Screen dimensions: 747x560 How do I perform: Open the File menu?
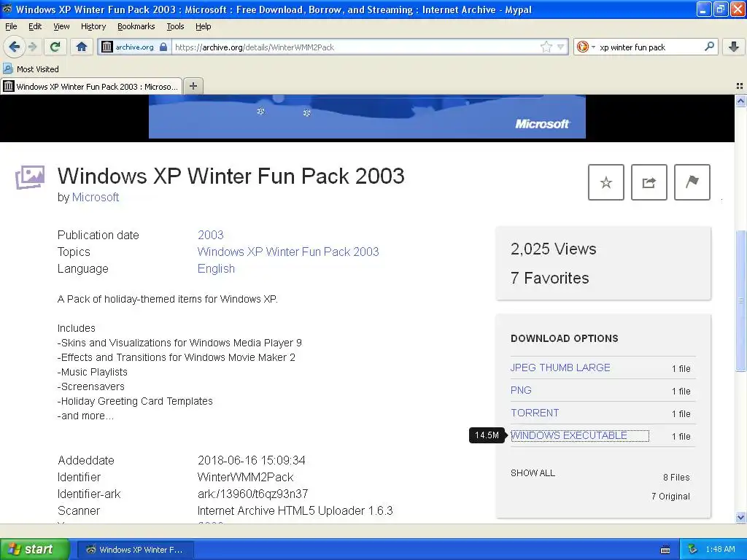point(11,26)
